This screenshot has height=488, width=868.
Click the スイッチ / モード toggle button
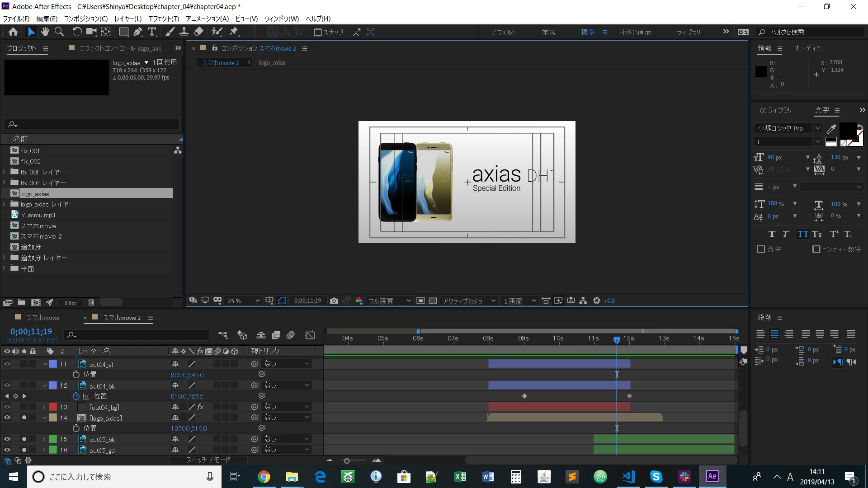coord(208,460)
